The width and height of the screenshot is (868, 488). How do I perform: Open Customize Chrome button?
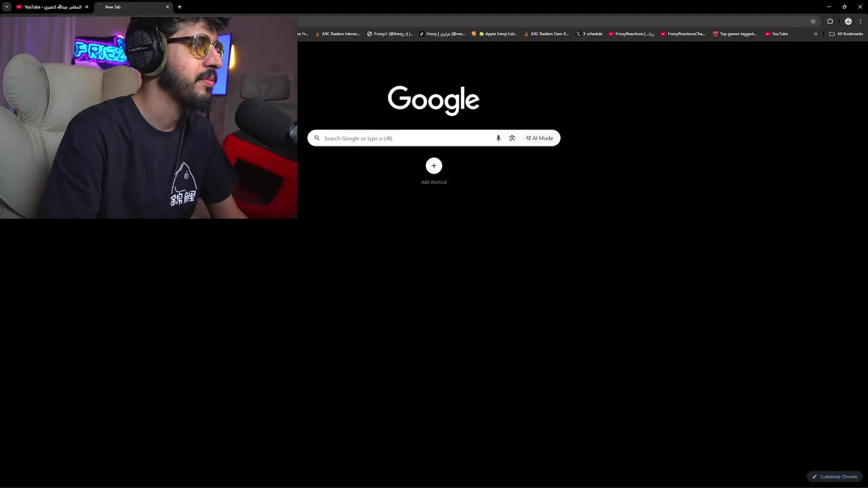pyautogui.click(x=835, y=476)
